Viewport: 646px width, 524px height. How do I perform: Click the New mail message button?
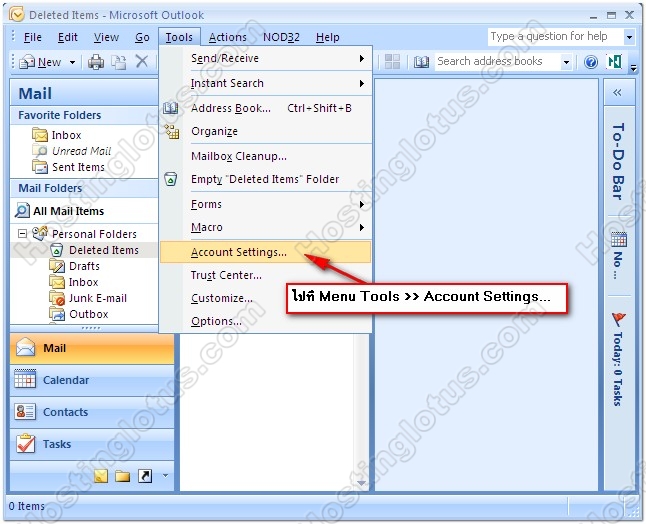[x=40, y=62]
